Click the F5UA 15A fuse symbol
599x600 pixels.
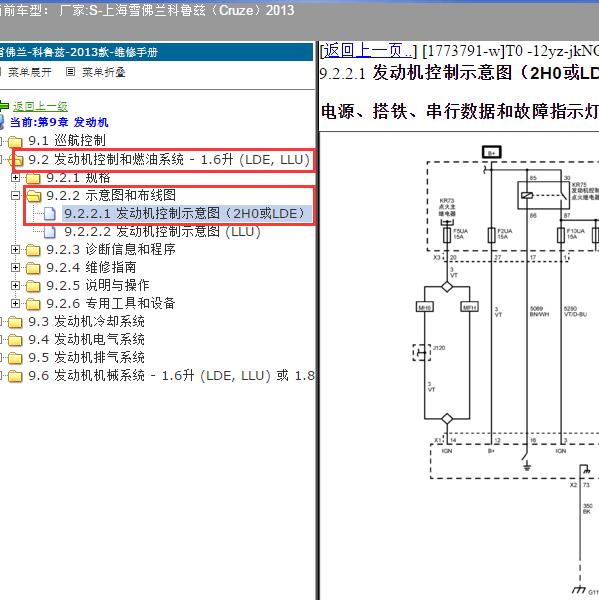[447, 235]
